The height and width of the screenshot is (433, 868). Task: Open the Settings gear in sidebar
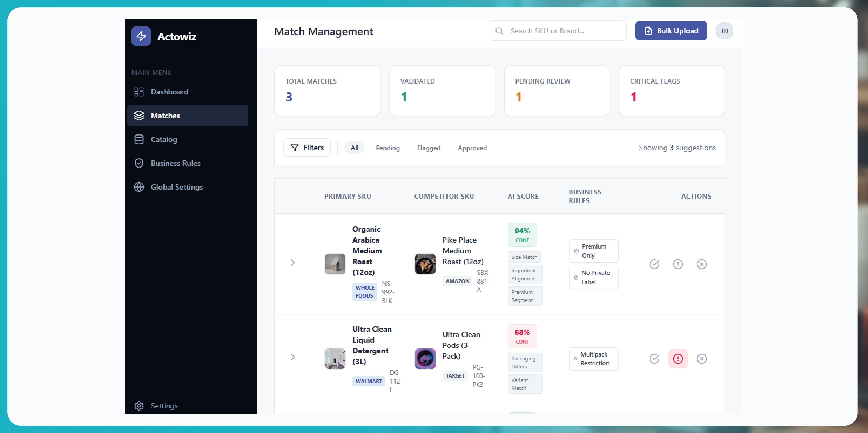click(x=139, y=406)
